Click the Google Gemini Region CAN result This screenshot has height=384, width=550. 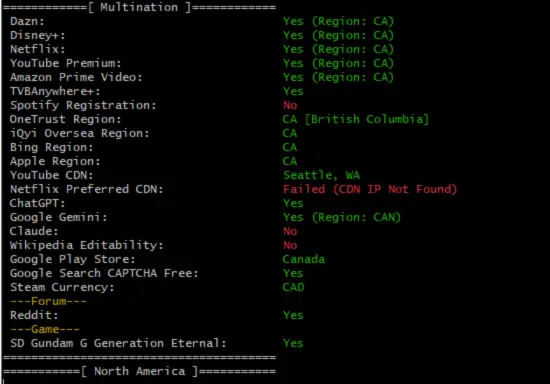click(x=342, y=217)
